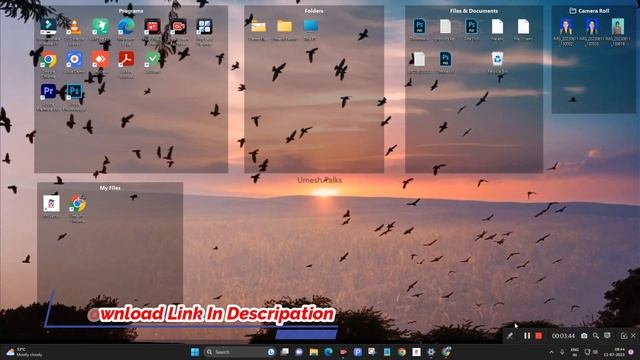Launch Adobe Photoshop shortcut in Programs
The height and width of the screenshot is (360, 640).
point(74,92)
